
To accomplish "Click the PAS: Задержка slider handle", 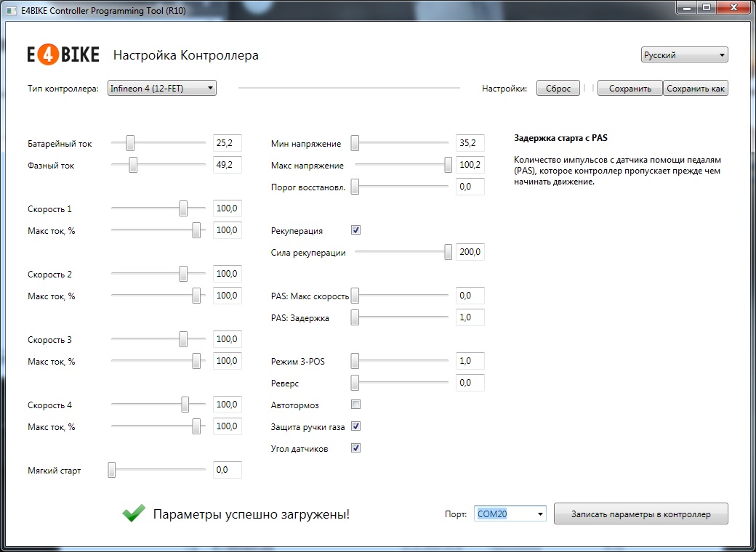I will point(355,317).
